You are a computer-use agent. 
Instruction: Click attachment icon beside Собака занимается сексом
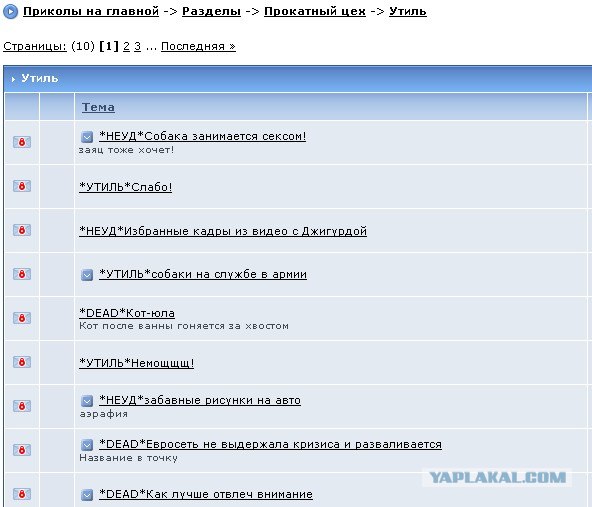click(87, 137)
